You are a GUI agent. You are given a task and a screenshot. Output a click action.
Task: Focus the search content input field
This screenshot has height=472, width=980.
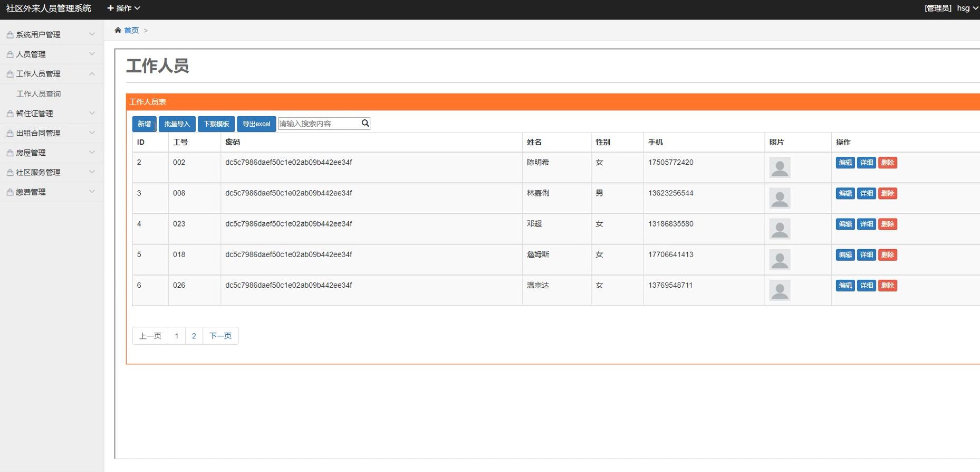click(319, 124)
